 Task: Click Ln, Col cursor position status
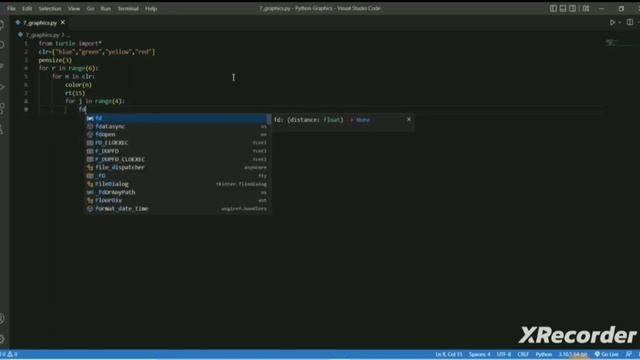coord(448,354)
